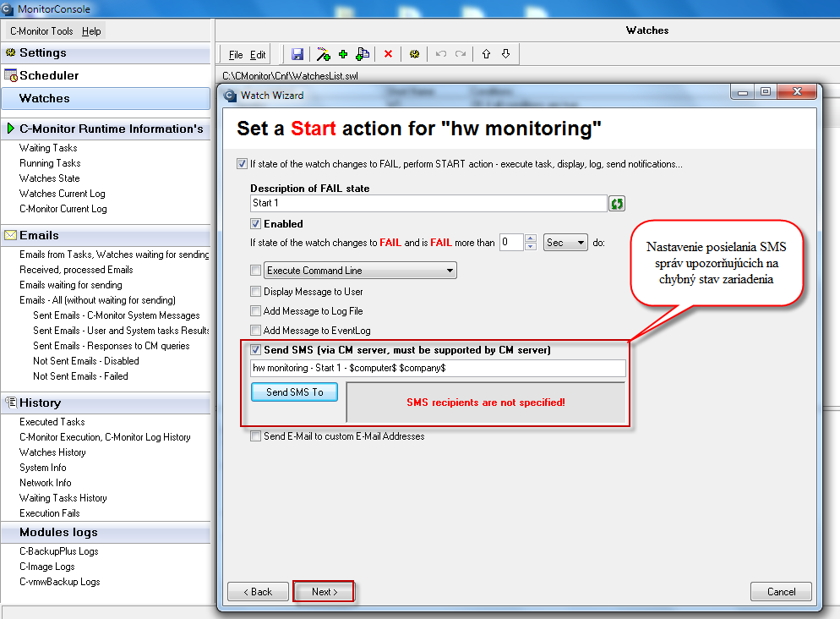Image resolution: width=840 pixels, height=619 pixels.
Task: Open Waiting Tasks in the sidebar
Action: (48, 148)
